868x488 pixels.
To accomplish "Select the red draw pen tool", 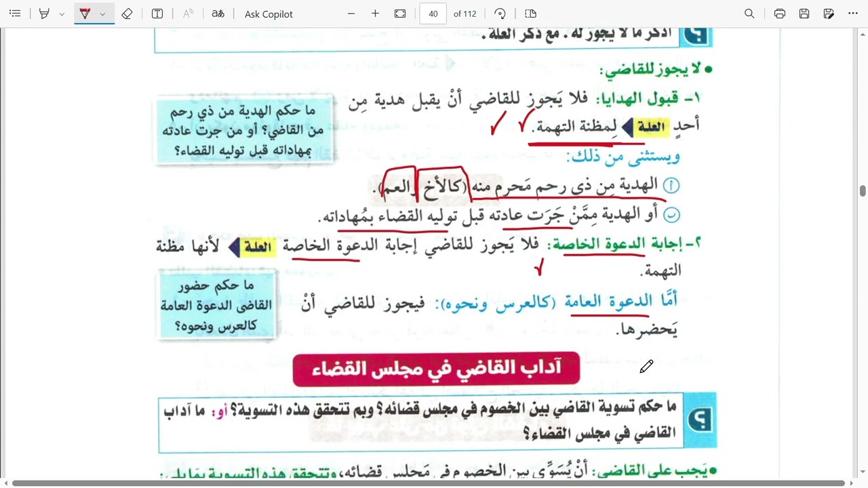I will coord(85,14).
